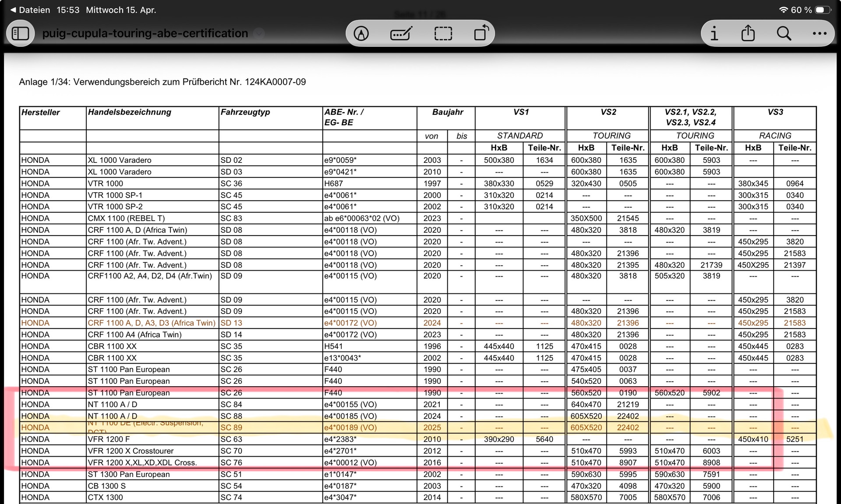The image size is (841, 504).
Task: Tap the puig-cupula-touring-abe-certification title
Action: point(145,33)
